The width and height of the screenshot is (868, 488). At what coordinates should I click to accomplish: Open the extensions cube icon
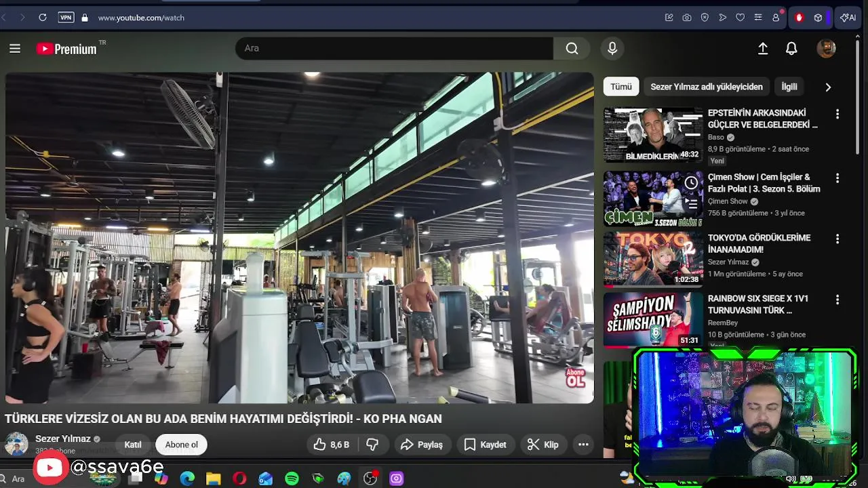point(818,18)
